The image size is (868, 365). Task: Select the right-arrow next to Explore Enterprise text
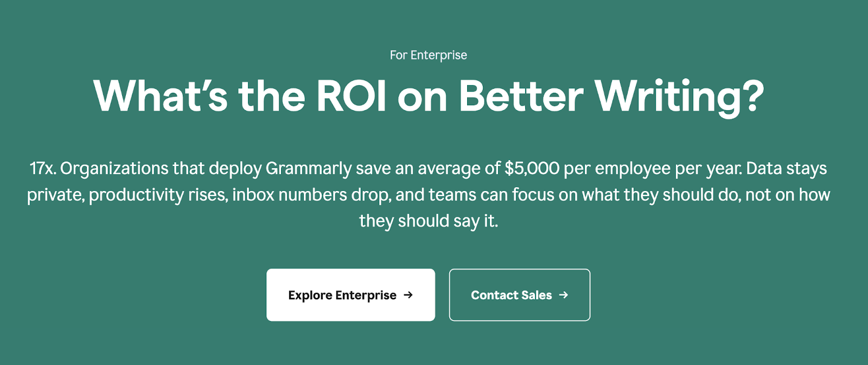tap(409, 295)
